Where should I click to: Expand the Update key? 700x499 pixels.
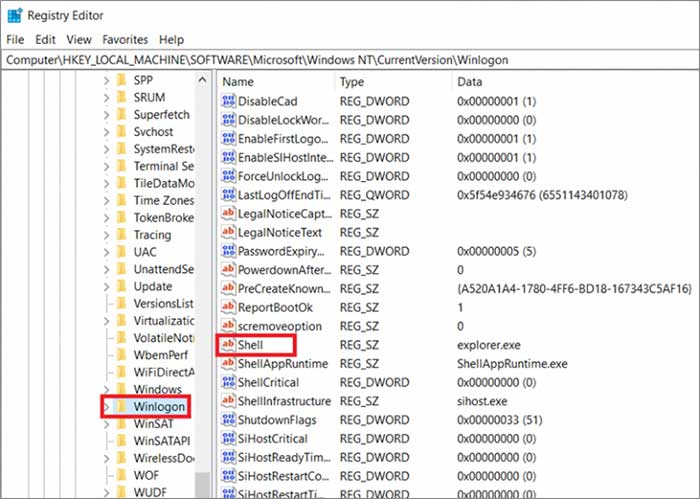[x=106, y=287]
